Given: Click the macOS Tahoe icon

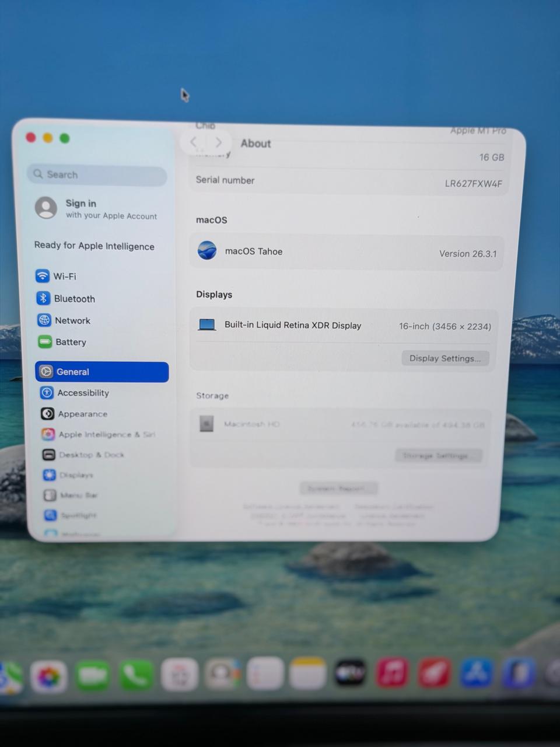Looking at the screenshot, I should coord(207,250).
